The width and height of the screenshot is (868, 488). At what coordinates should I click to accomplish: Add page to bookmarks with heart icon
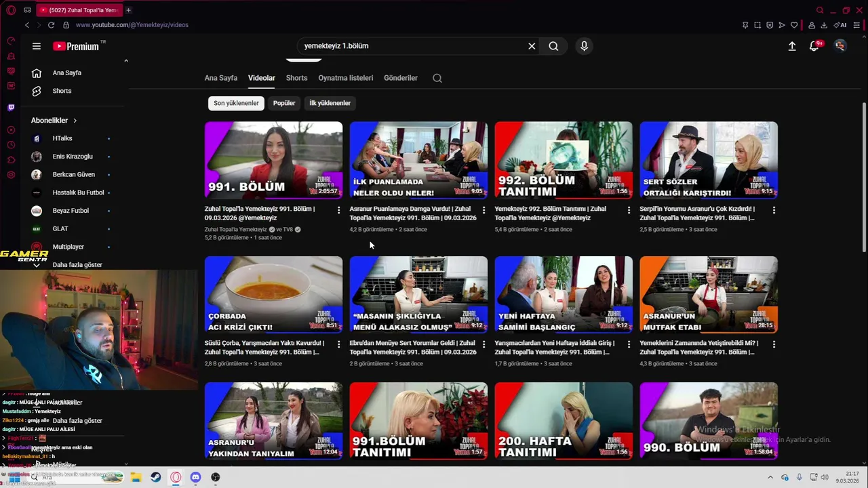[x=794, y=25]
